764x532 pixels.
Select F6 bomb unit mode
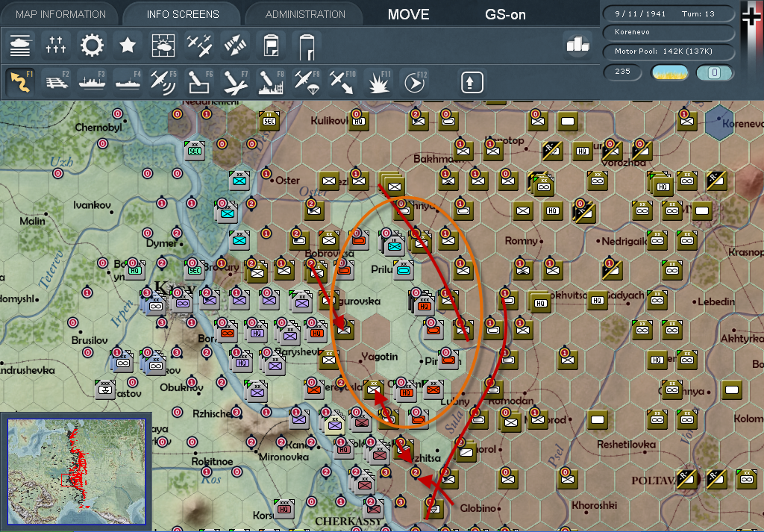(x=199, y=81)
